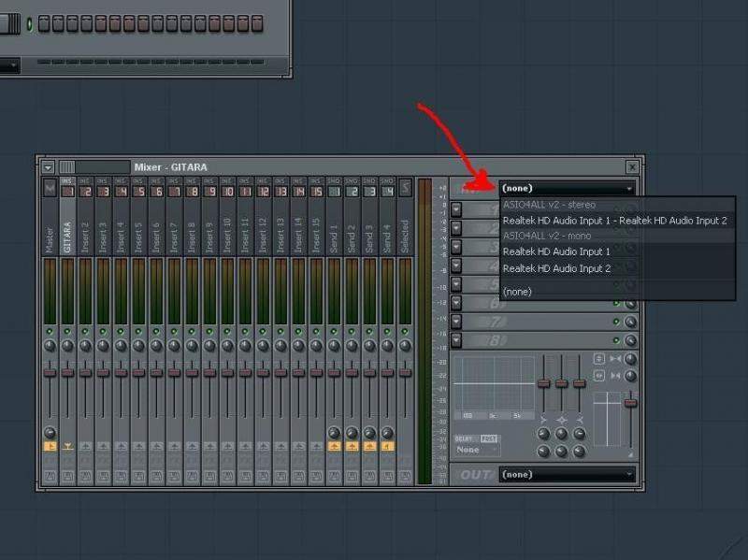
Task: Click the POST delay mode button
Action: click(490, 438)
